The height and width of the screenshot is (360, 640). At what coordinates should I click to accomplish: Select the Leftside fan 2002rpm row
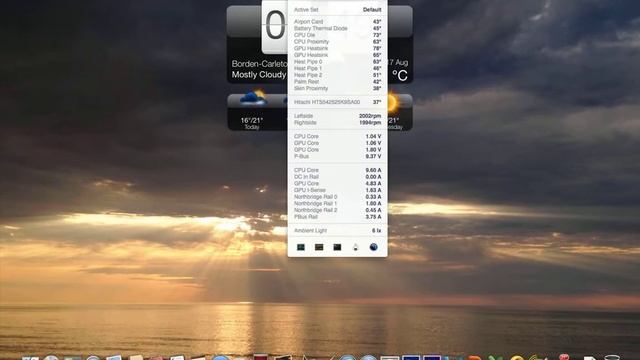coord(338,116)
